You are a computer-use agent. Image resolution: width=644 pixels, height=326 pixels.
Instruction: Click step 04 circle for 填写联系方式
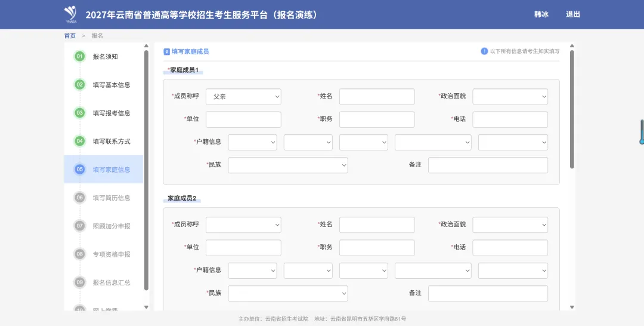(80, 141)
